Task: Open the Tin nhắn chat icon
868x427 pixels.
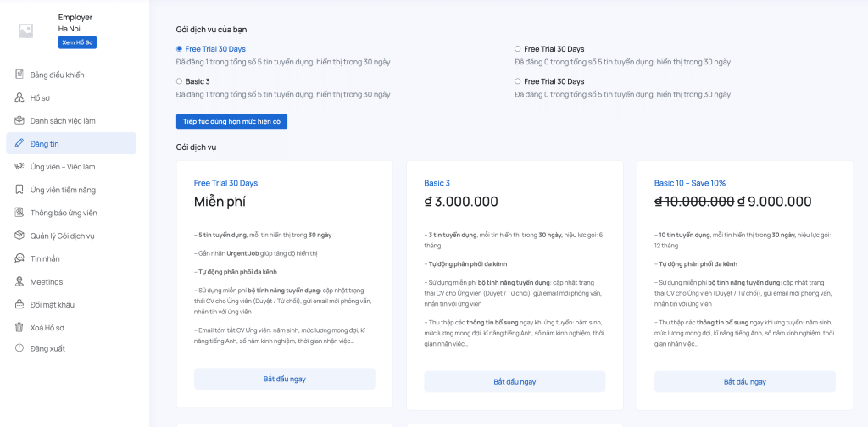Action: click(19, 258)
